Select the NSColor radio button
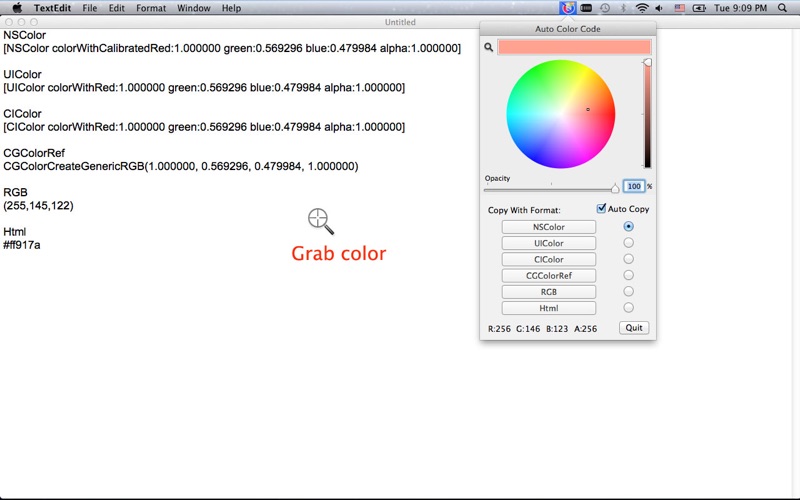 click(629, 226)
